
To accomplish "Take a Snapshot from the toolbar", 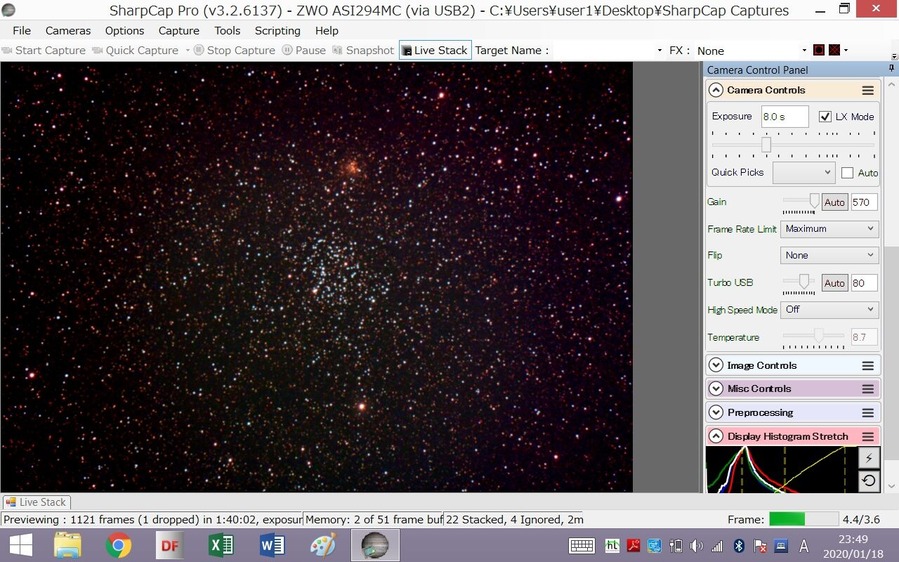I will tap(363, 50).
